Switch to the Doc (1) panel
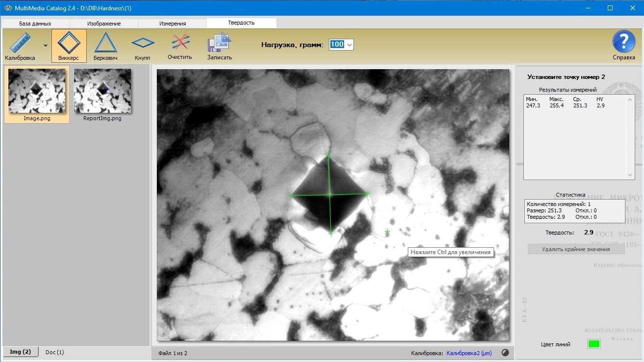 (x=55, y=352)
